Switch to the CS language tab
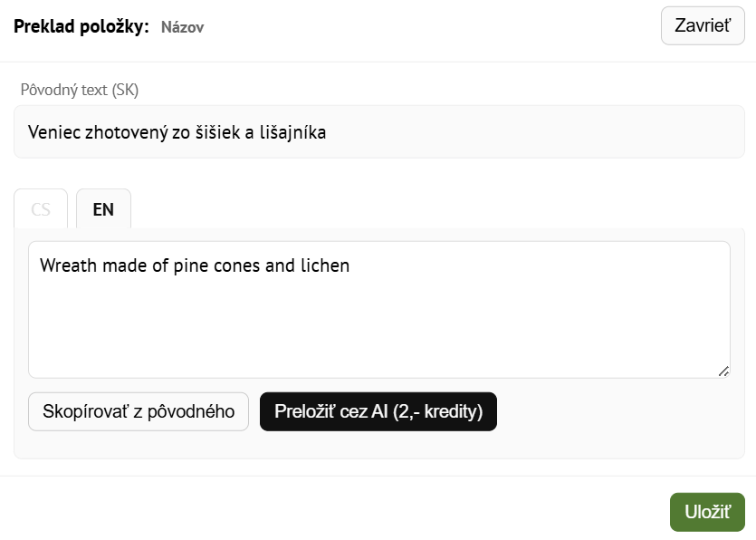This screenshot has width=756, height=540. [41, 209]
